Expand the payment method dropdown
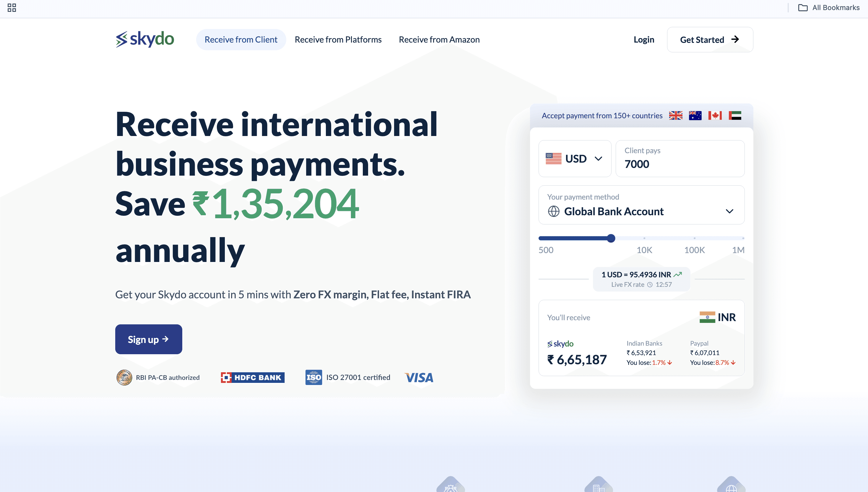 [x=641, y=205]
